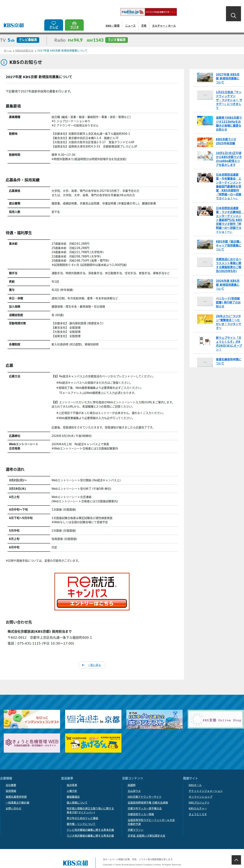Open the きょうと危機管理WEB banner
244x868 pixels.
coord(32,743)
